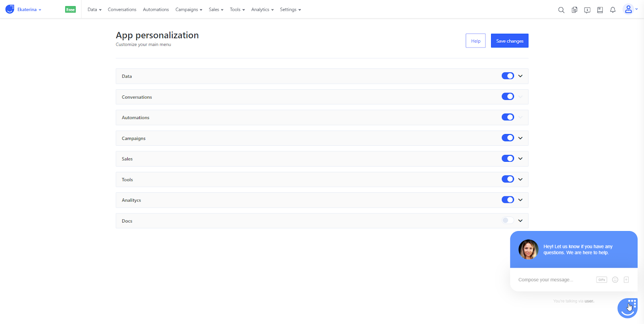The width and height of the screenshot is (644, 324).
Task: Insert emoji using the smiley icon
Action: (615, 280)
